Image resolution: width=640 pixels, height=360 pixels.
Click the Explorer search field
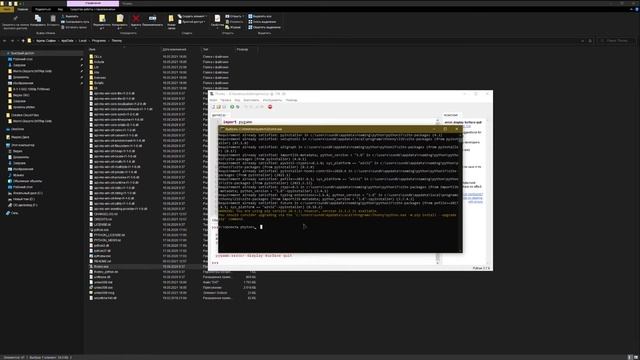(616, 41)
